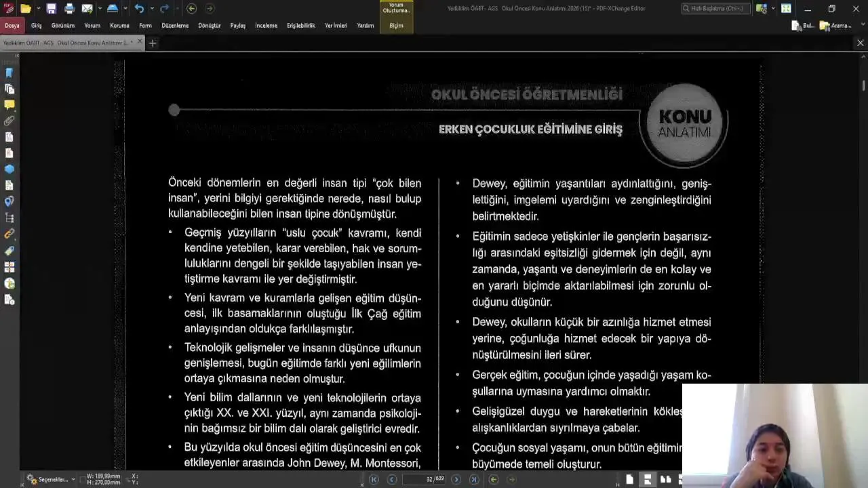Image resolution: width=868 pixels, height=488 pixels.
Task: Click the page number field showing 32
Action: [424, 479]
